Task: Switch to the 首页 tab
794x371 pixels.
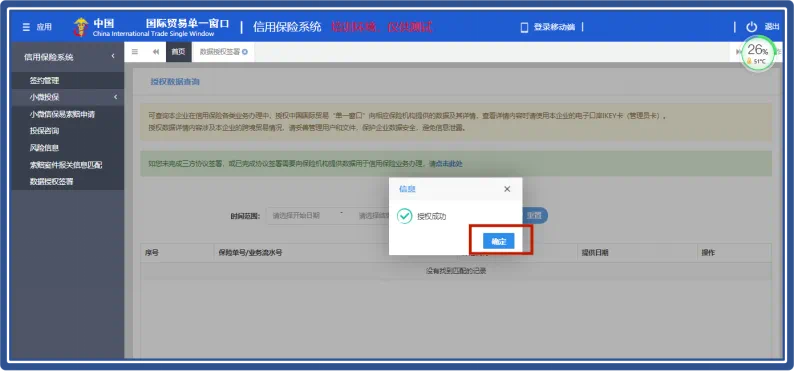Action: click(178, 52)
